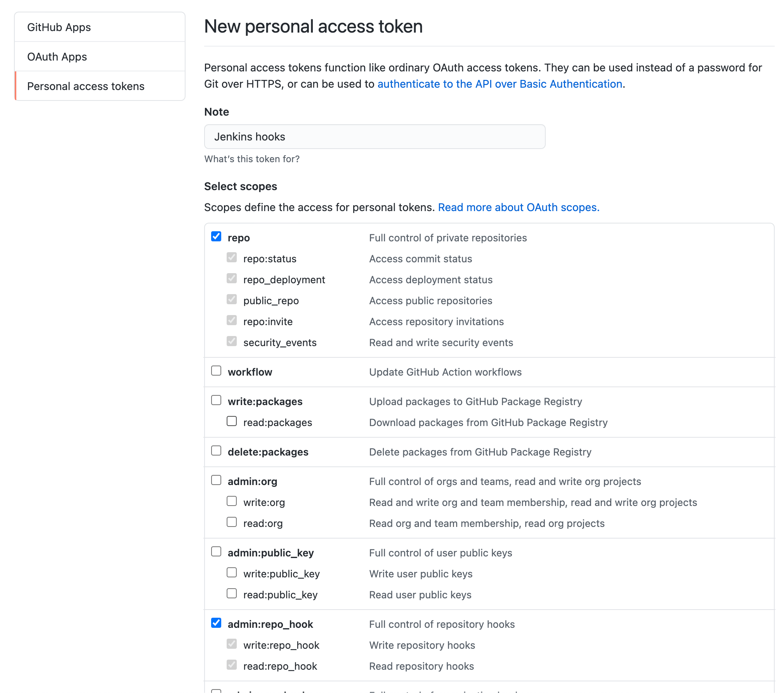The height and width of the screenshot is (693, 784).
Task: Open the API Basic Authentication link
Action: [500, 84]
